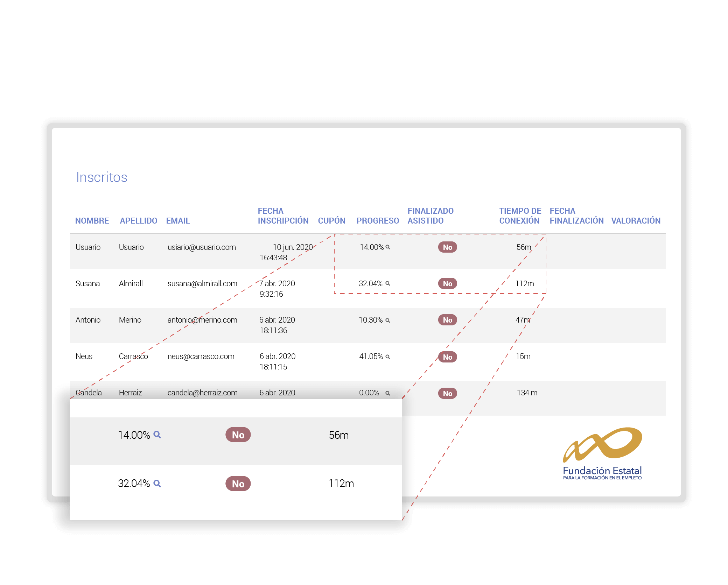The width and height of the screenshot is (728, 585).
Task: Click magnifier beside Candela's 0.00% progress
Action: click(x=388, y=393)
